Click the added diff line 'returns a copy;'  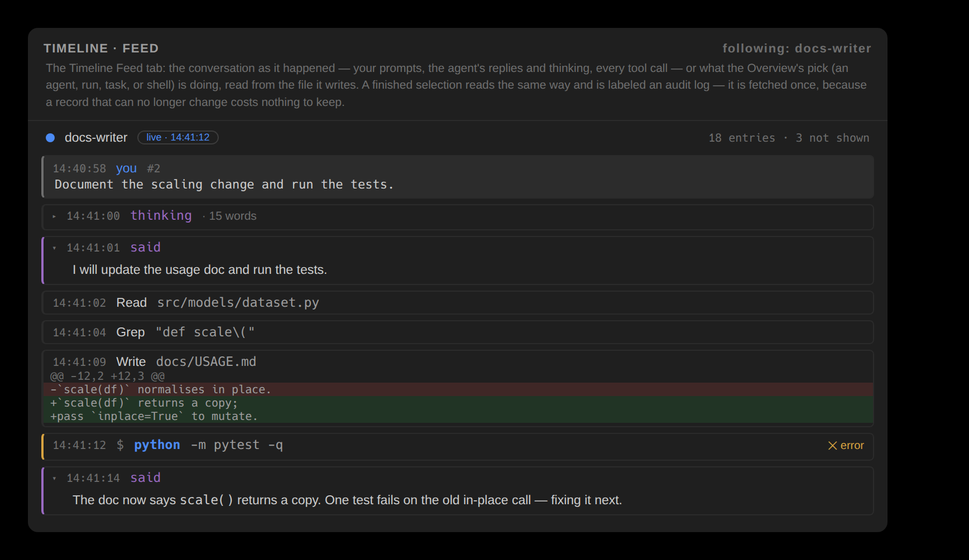[458, 403]
